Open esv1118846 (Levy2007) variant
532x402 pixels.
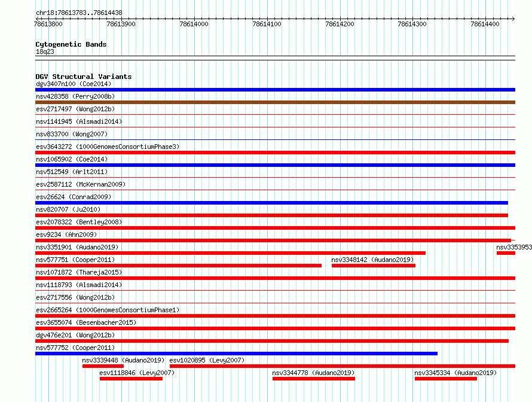point(137,373)
